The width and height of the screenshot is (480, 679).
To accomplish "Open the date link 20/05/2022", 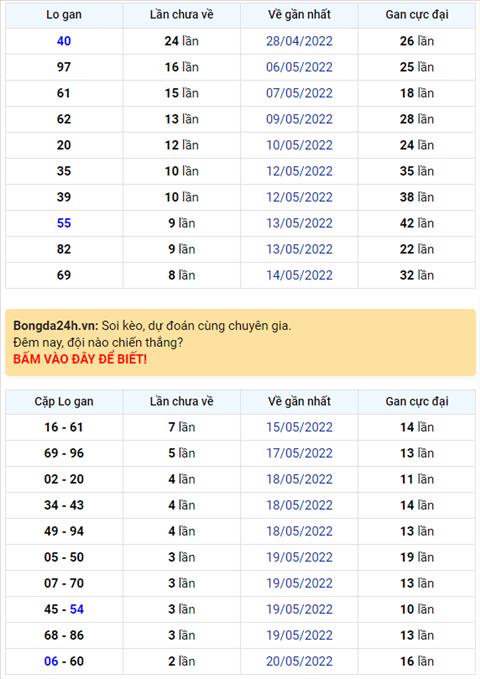I will (x=299, y=661).
